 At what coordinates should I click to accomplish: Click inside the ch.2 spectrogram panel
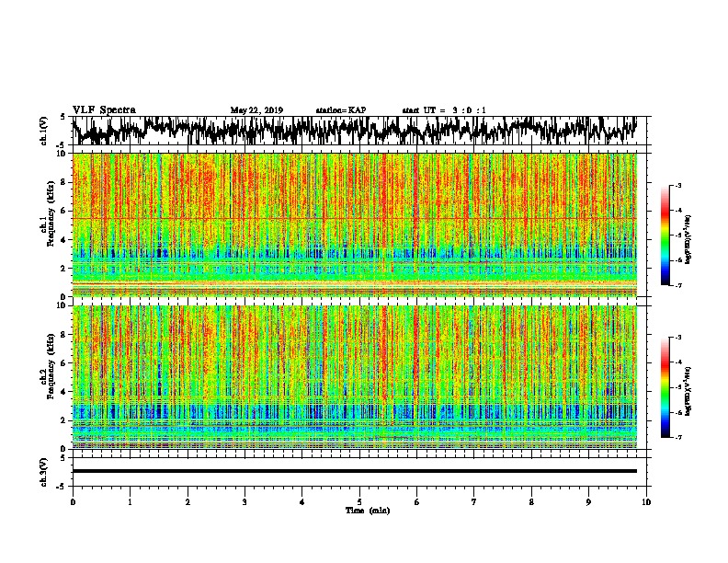[x=355, y=377]
